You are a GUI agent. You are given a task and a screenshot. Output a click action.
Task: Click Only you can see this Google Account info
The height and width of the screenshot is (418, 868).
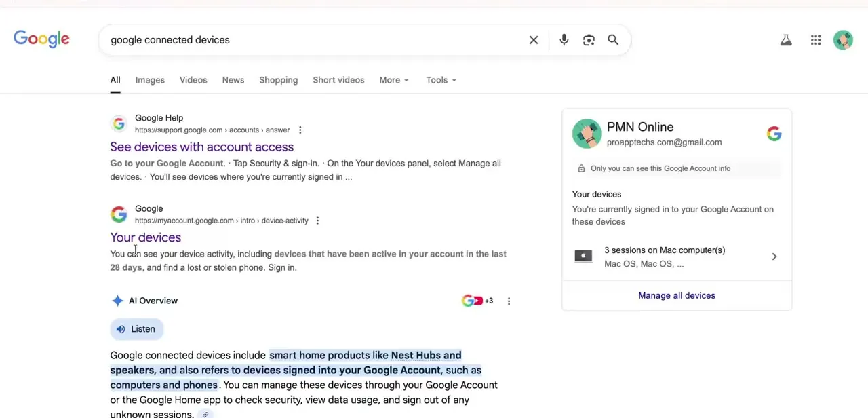[x=660, y=168]
